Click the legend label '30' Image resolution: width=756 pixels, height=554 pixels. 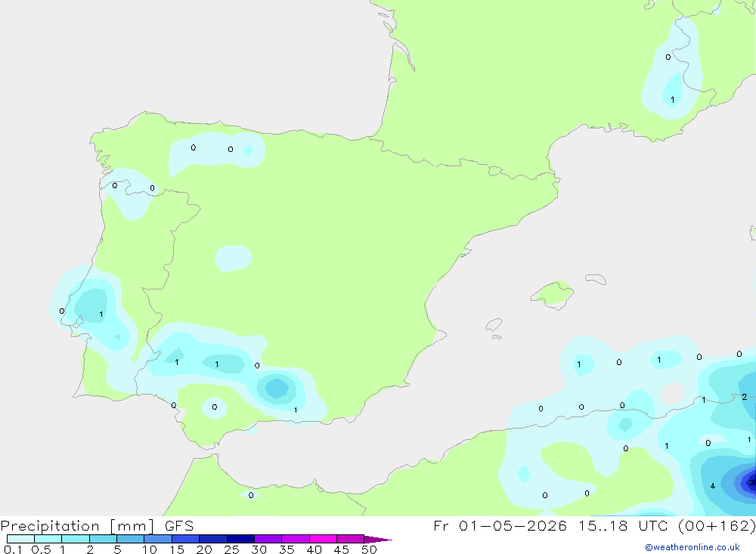259,549
